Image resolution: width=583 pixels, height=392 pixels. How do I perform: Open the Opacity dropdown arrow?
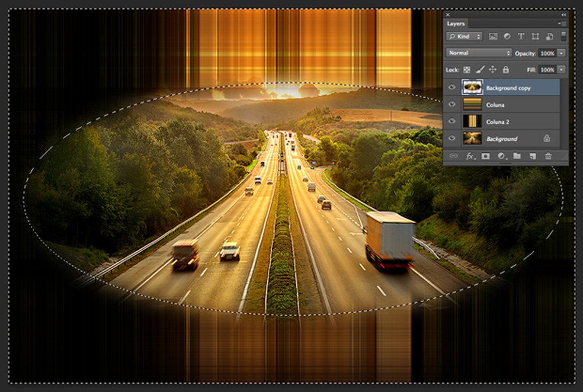pyautogui.click(x=562, y=53)
